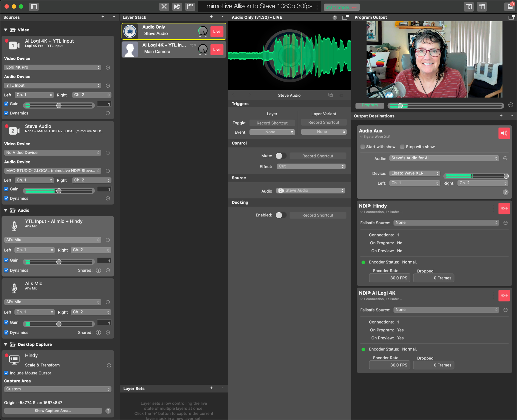Image resolution: width=517 pixels, height=420 pixels.
Task: Click the Program Output video preview
Action: 434,60
